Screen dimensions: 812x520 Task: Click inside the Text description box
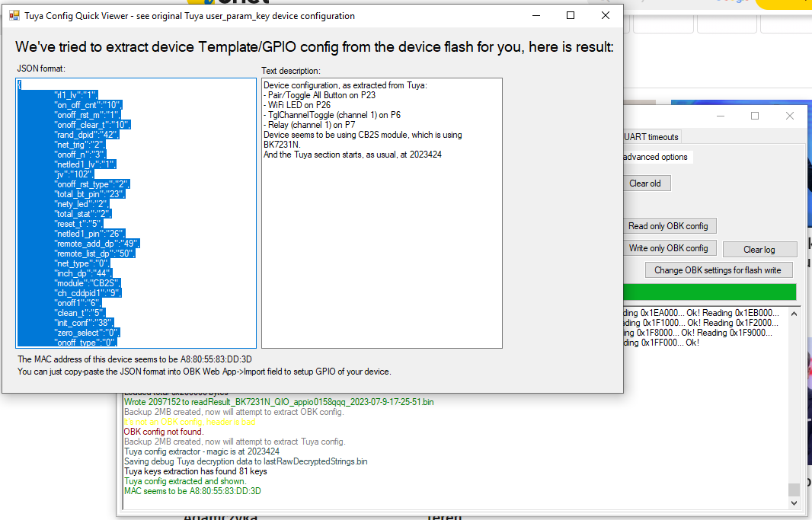coord(382,212)
